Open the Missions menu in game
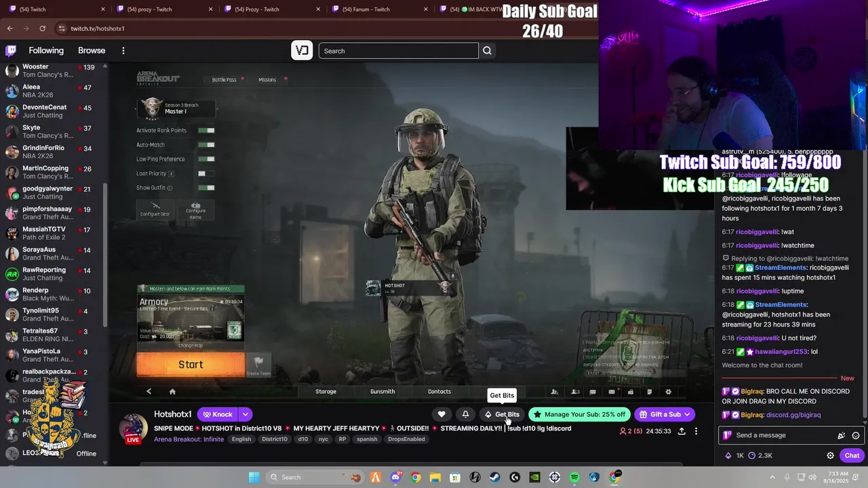This screenshot has height=488, width=868. 267,80
